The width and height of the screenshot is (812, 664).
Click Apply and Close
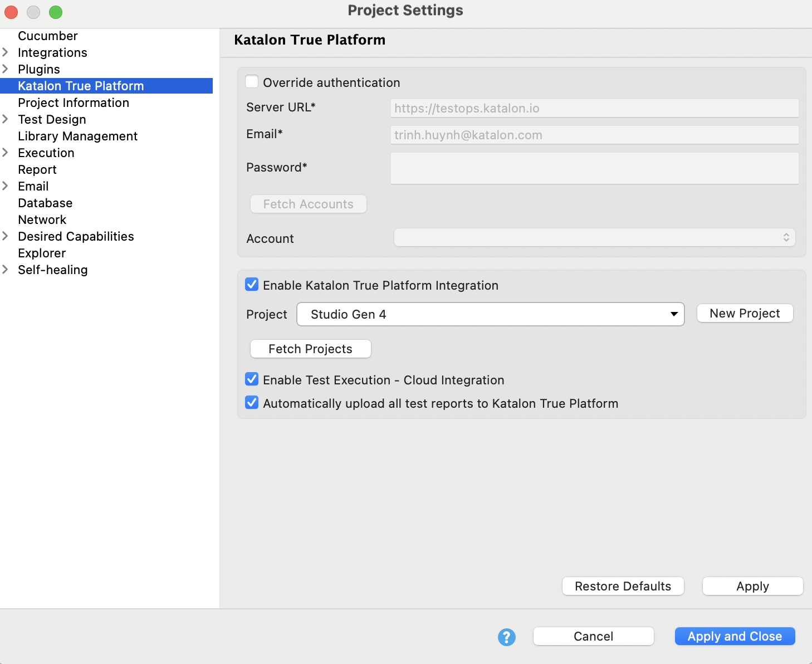coord(735,636)
